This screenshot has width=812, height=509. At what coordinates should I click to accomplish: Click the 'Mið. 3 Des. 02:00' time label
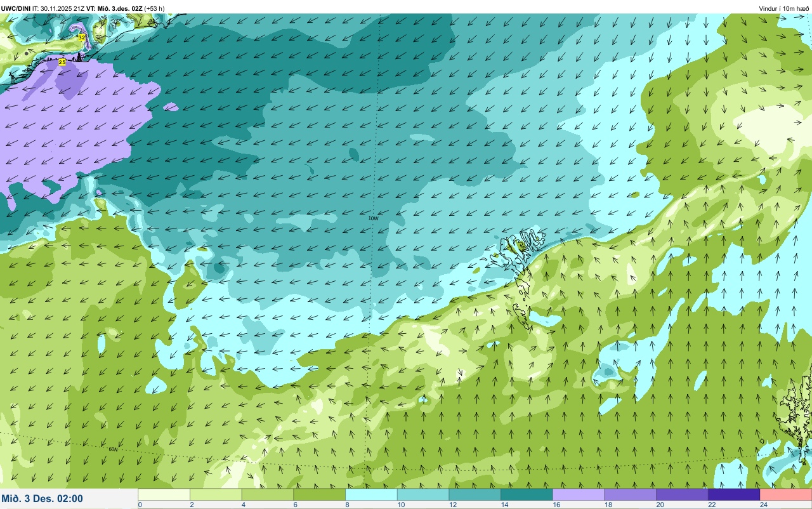[x=42, y=498]
